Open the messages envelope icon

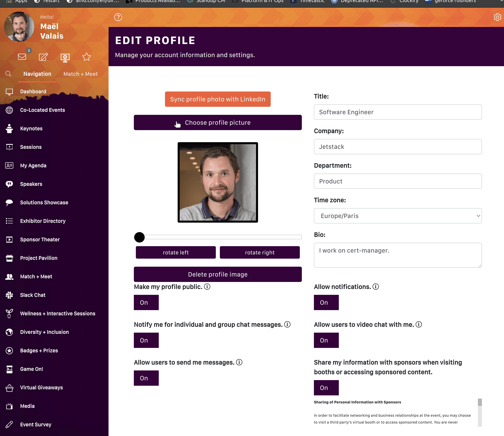[x=22, y=57]
